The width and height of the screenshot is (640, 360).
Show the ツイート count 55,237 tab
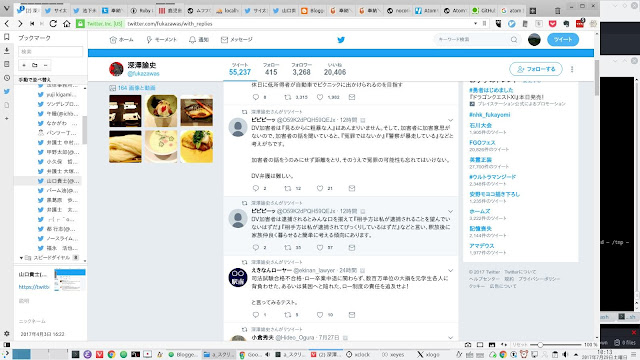click(x=240, y=69)
